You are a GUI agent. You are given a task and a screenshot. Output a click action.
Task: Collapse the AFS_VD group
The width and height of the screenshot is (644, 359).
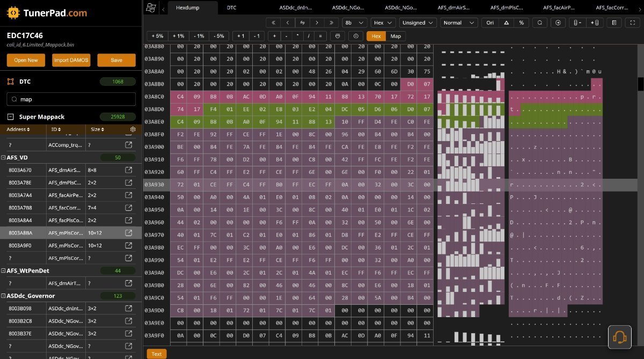[4, 158]
